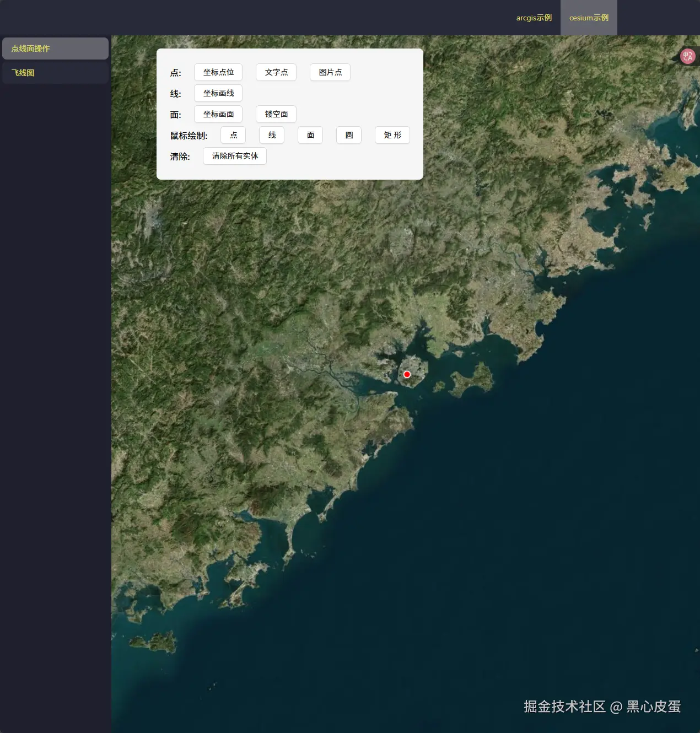Switch to the cesium示例 tab
This screenshot has height=733, width=700.
pyautogui.click(x=589, y=18)
